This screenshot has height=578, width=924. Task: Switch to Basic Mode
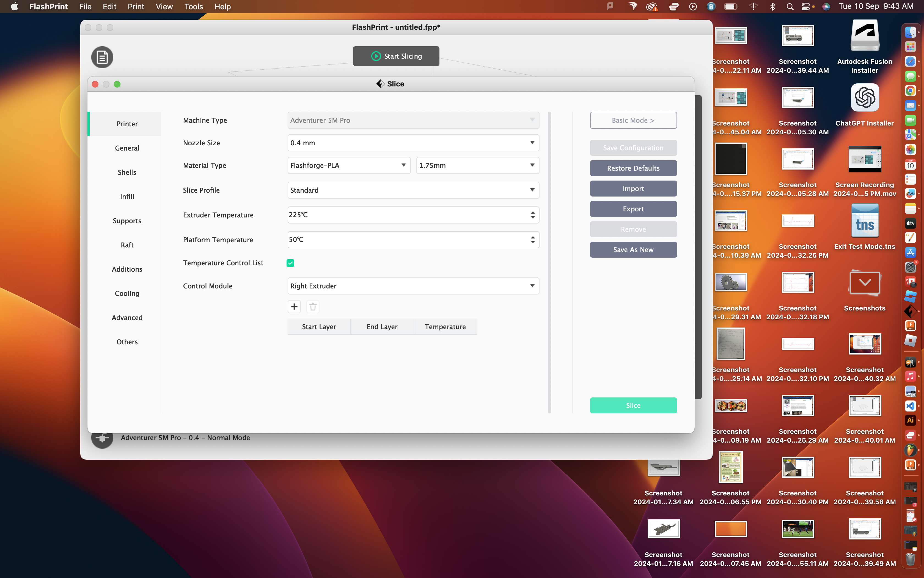point(633,121)
